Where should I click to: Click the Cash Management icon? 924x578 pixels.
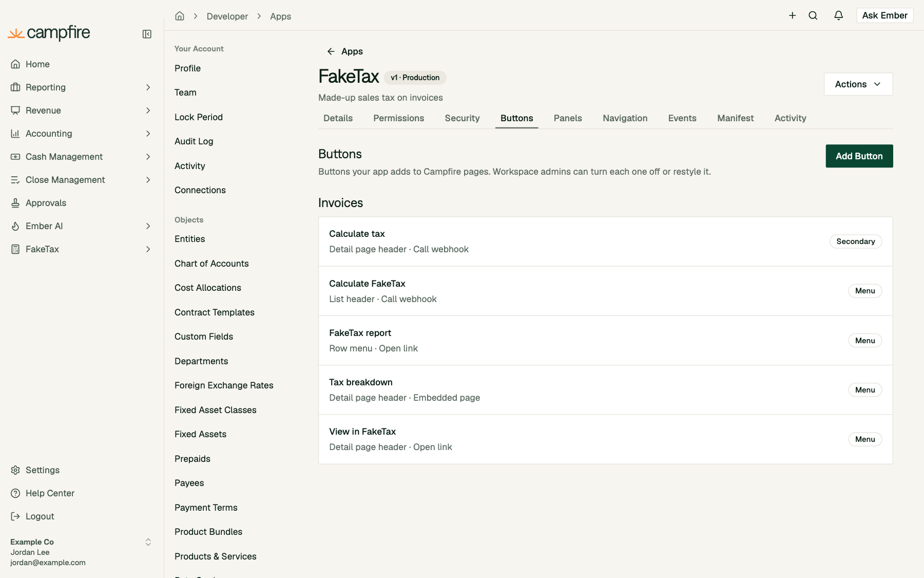point(15,157)
